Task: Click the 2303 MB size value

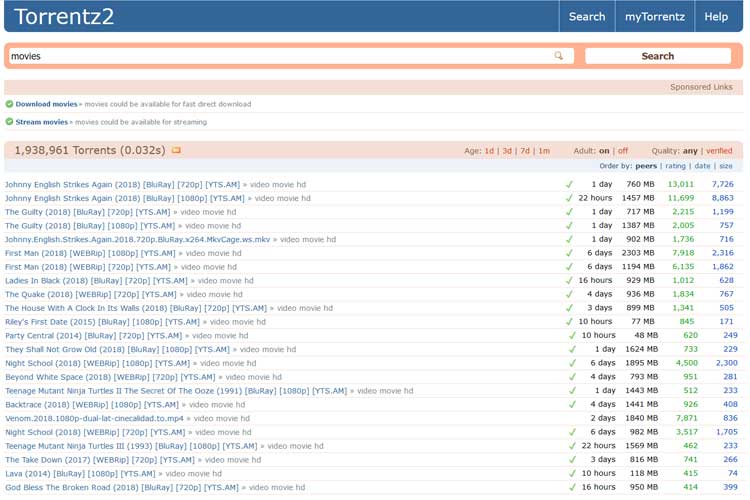Action: tap(638, 253)
